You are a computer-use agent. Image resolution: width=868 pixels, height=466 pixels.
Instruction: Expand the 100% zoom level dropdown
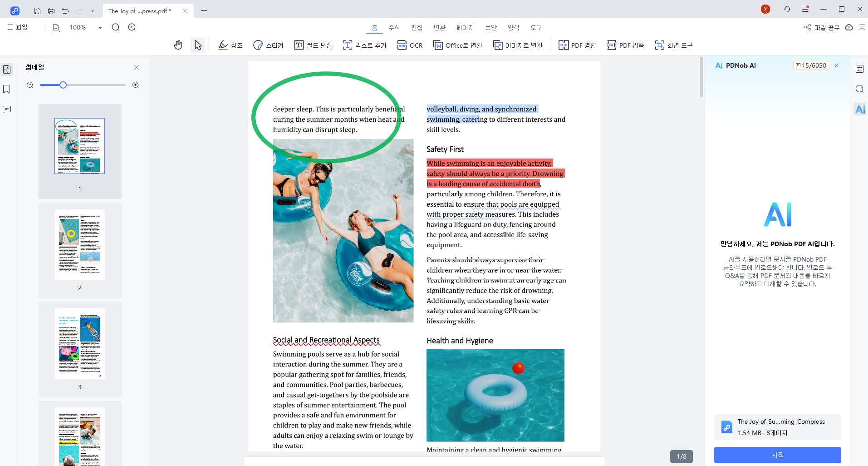click(100, 28)
